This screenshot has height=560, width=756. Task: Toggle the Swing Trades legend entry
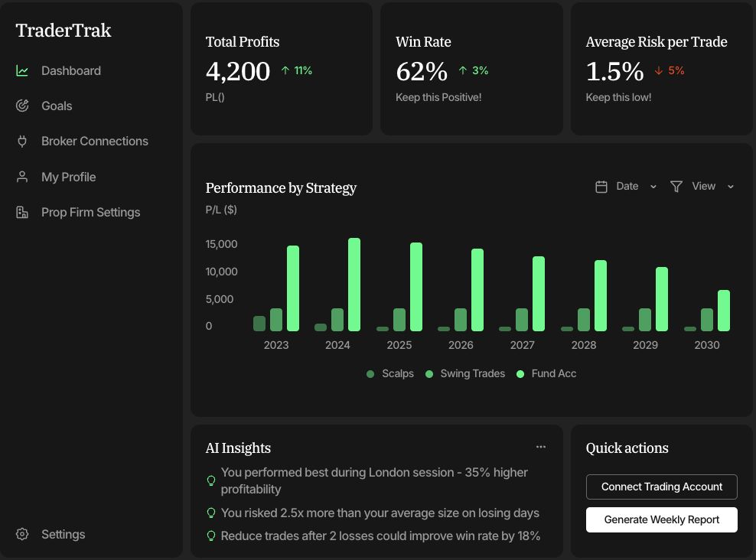tap(464, 373)
